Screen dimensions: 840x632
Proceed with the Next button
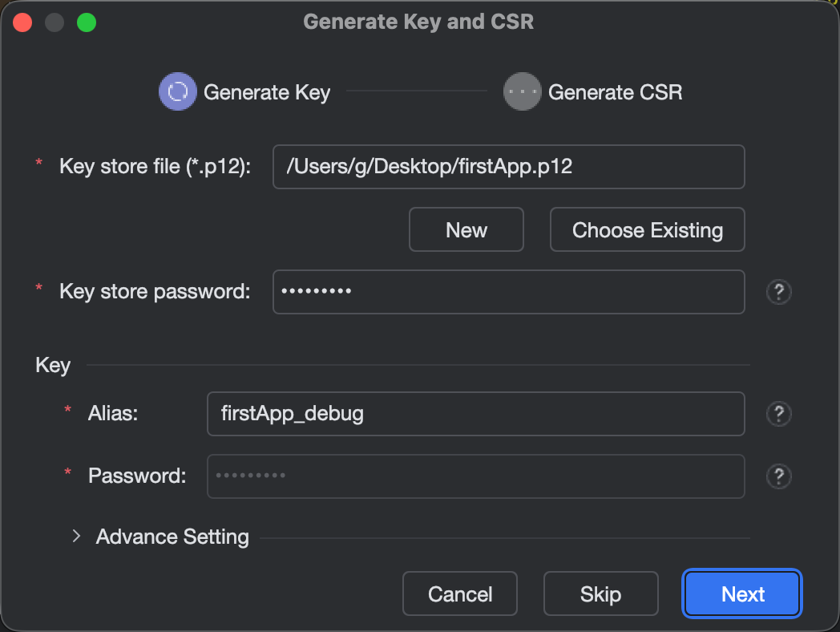[742, 594]
